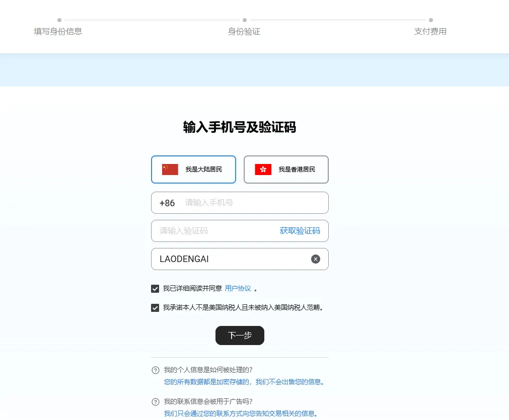Uncheck the 我已详细阅读并同意 agreement checkbox
The image size is (509, 420).
[x=155, y=289]
